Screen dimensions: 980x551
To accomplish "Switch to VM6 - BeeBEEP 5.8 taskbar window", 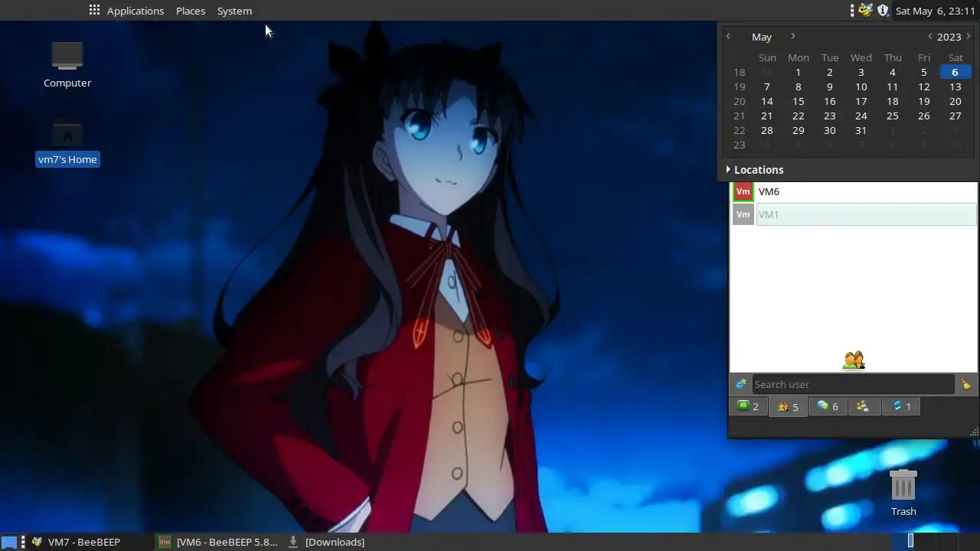I will (x=219, y=542).
